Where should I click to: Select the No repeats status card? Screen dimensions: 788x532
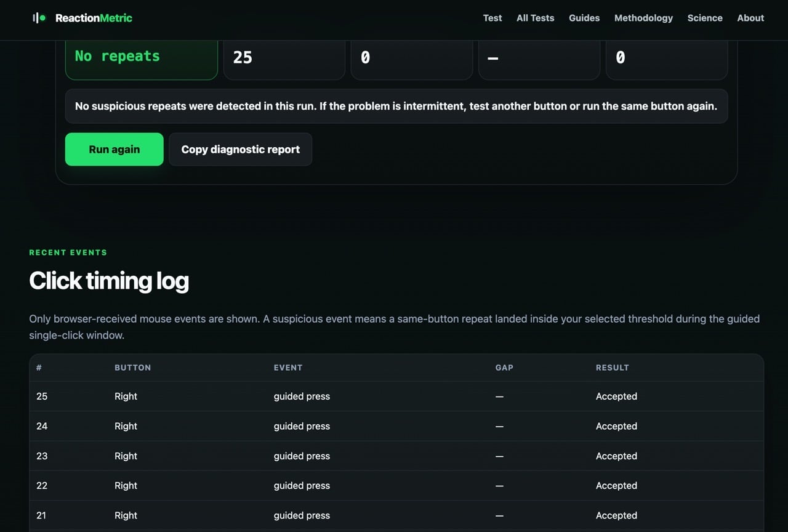(142, 60)
